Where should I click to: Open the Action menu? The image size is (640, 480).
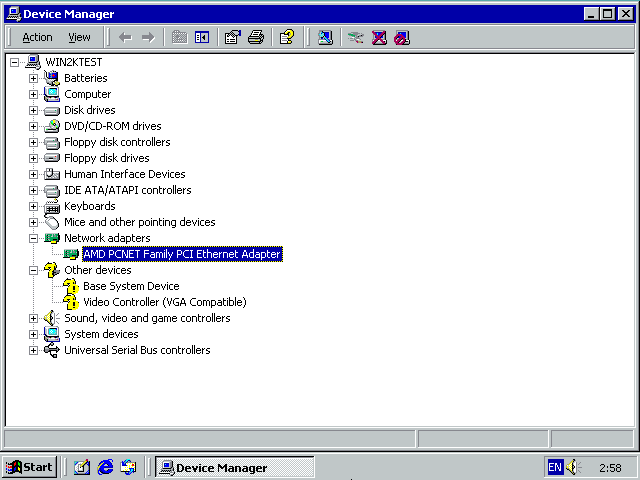coord(37,38)
